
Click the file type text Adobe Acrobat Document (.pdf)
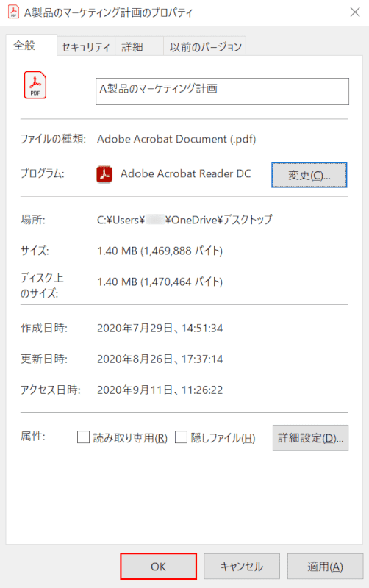pyautogui.click(x=176, y=139)
